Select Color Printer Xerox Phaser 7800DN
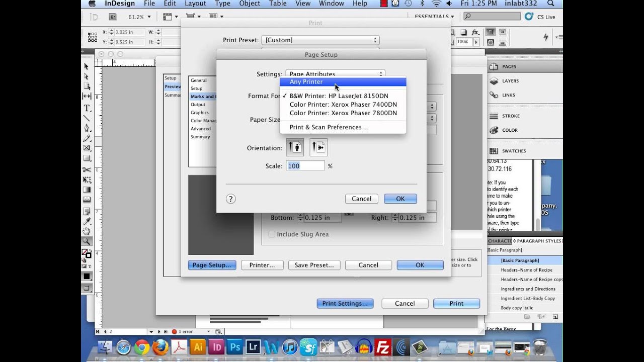Viewport: 644px width, 362px height. [343, 113]
